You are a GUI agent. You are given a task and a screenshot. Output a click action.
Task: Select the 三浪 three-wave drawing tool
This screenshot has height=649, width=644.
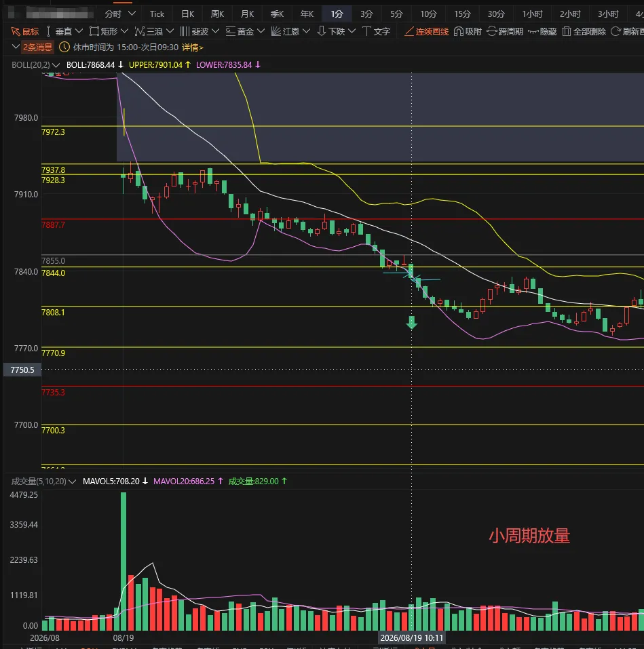(x=149, y=31)
